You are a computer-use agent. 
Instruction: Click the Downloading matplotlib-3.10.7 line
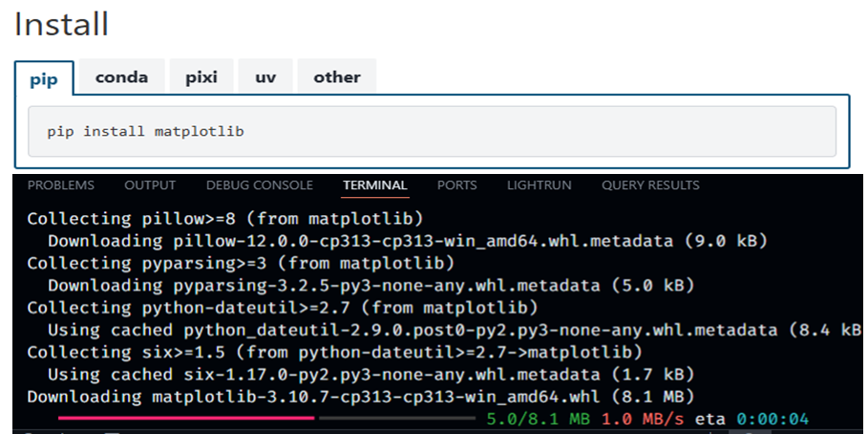click(360, 397)
